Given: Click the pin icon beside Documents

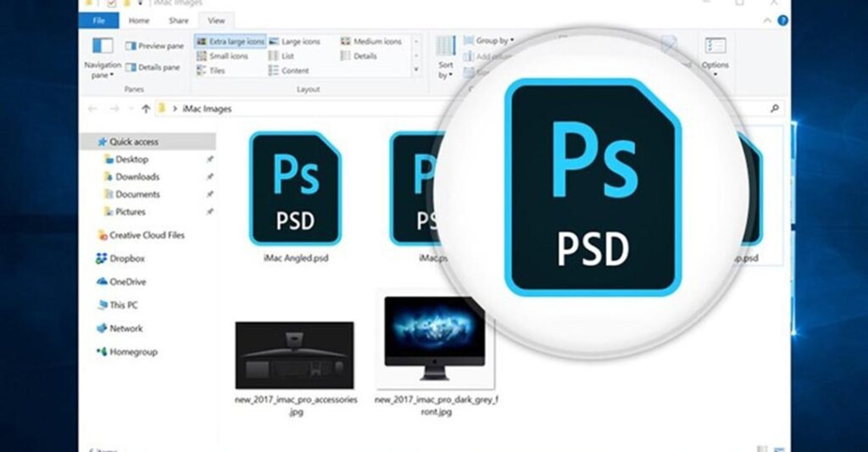Looking at the screenshot, I should [210, 194].
